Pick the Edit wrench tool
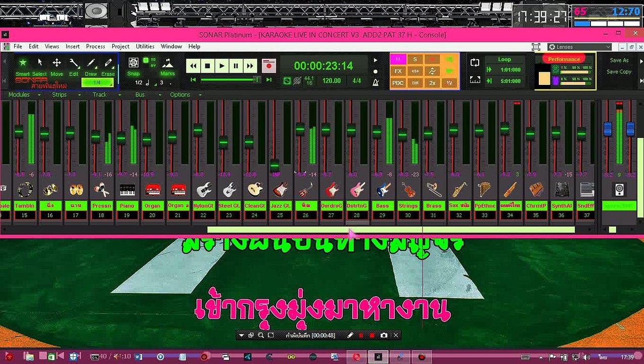Viewport: 644px width, 364px height. click(74, 66)
